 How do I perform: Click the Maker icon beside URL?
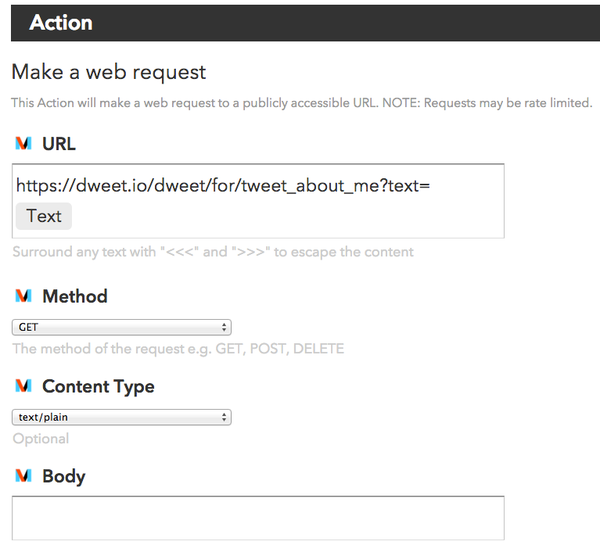coord(23,144)
